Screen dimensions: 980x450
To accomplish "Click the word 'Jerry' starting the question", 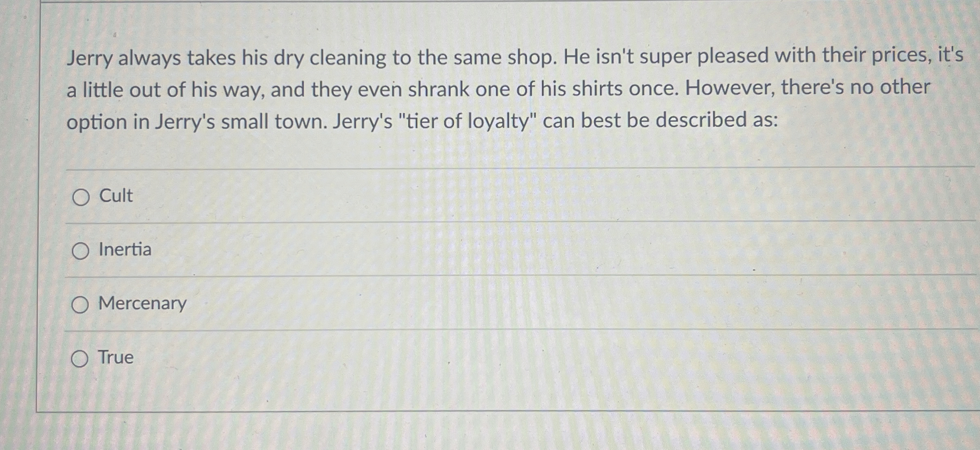I will click(x=89, y=58).
